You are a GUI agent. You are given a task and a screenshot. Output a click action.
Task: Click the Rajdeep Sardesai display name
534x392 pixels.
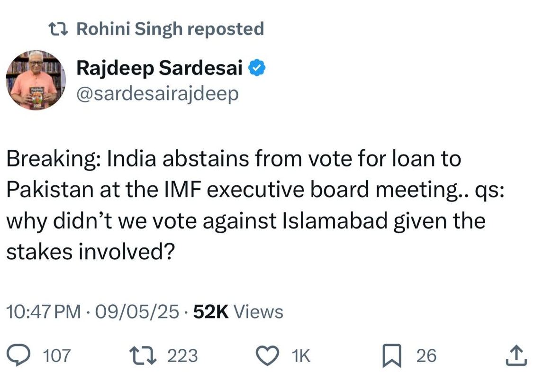pyautogui.click(x=159, y=69)
